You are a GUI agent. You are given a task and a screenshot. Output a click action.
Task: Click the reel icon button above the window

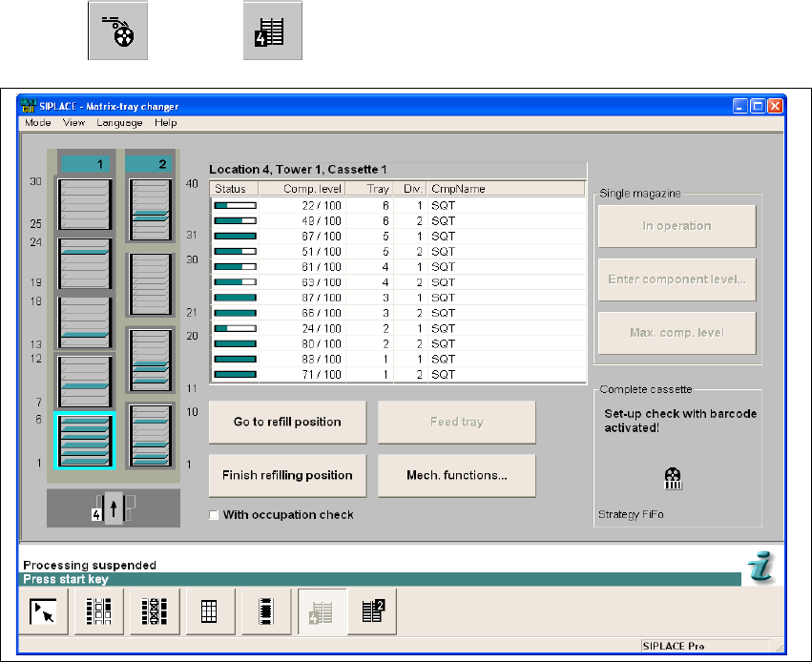tap(117, 31)
